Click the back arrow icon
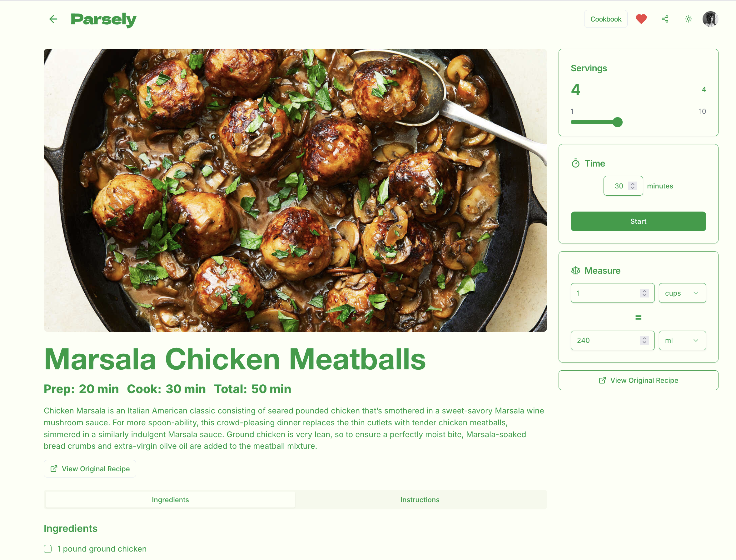This screenshot has height=560, width=736. pos(53,19)
